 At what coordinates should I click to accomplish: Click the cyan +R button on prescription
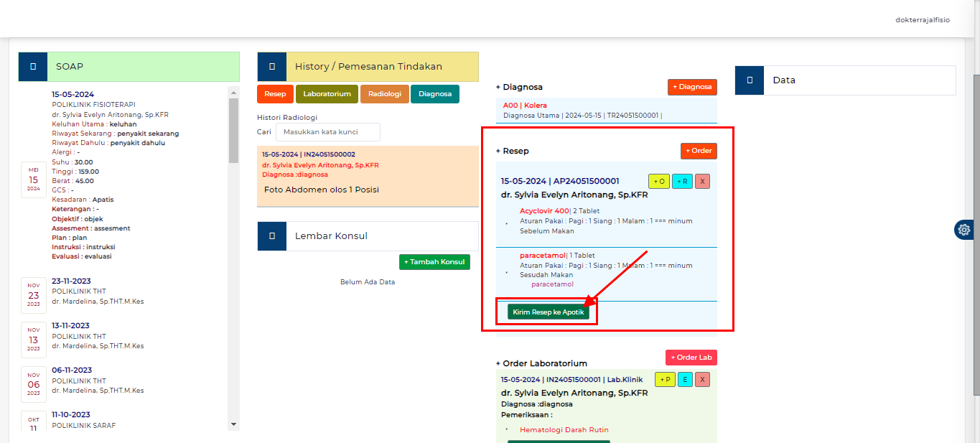click(682, 182)
